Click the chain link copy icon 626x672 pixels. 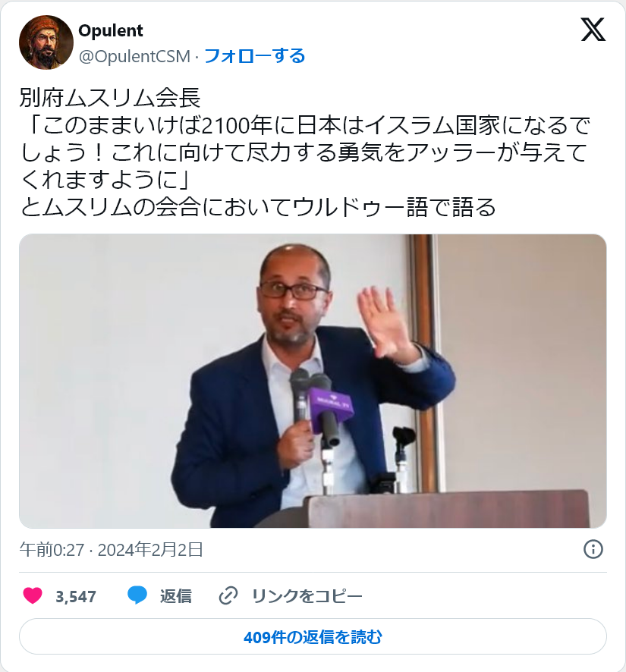pos(228,595)
